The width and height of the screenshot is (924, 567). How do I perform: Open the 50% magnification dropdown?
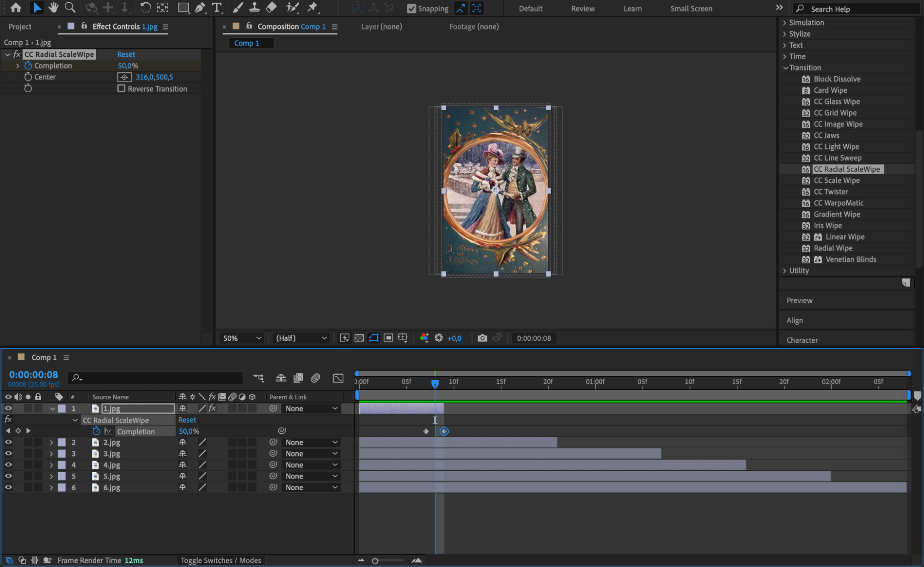point(242,338)
